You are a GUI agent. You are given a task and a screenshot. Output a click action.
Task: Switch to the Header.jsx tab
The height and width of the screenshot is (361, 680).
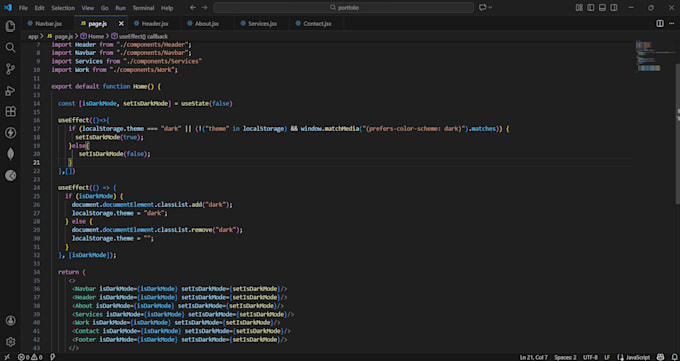coord(154,23)
